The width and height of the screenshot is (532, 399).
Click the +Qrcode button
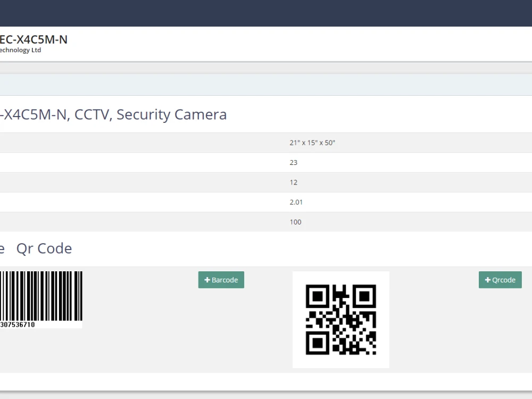(500, 280)
